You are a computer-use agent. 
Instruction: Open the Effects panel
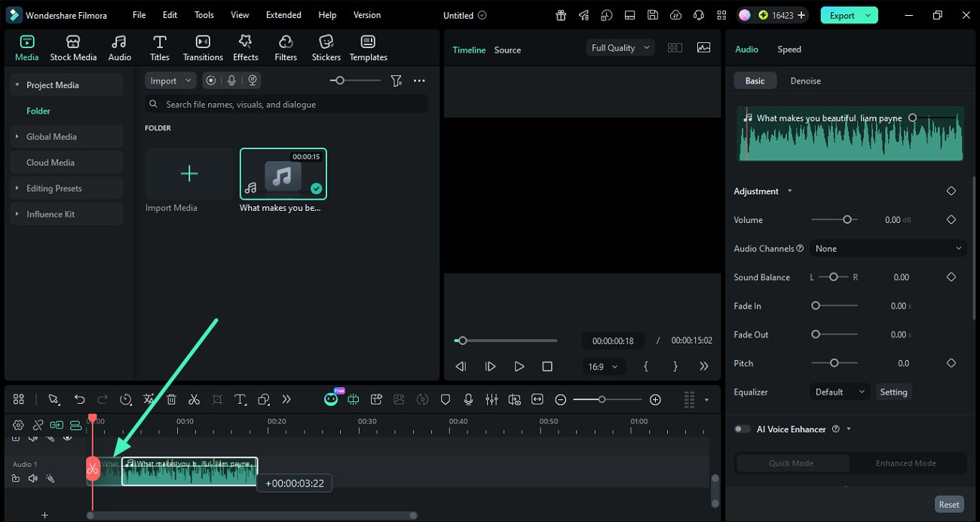point(245,48)
